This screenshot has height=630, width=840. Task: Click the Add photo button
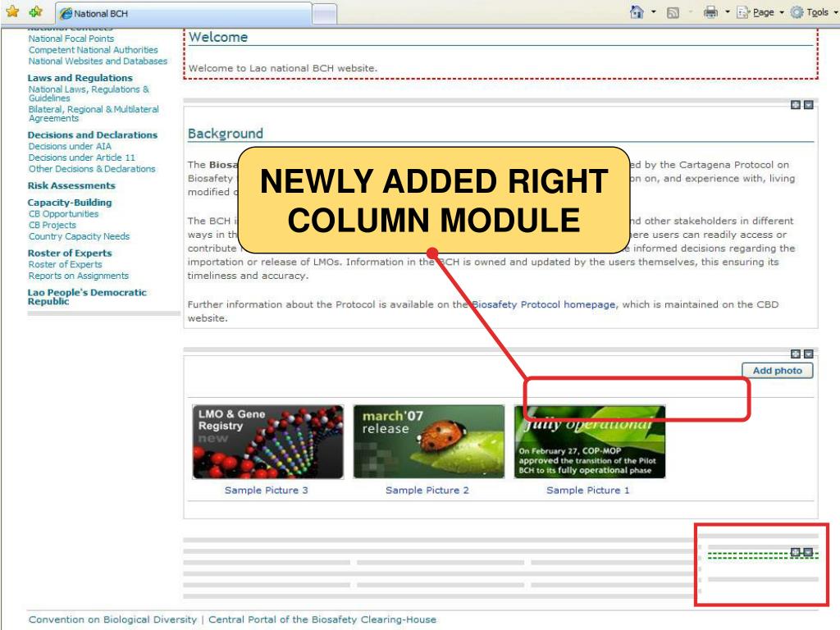[x=778, y=370]
